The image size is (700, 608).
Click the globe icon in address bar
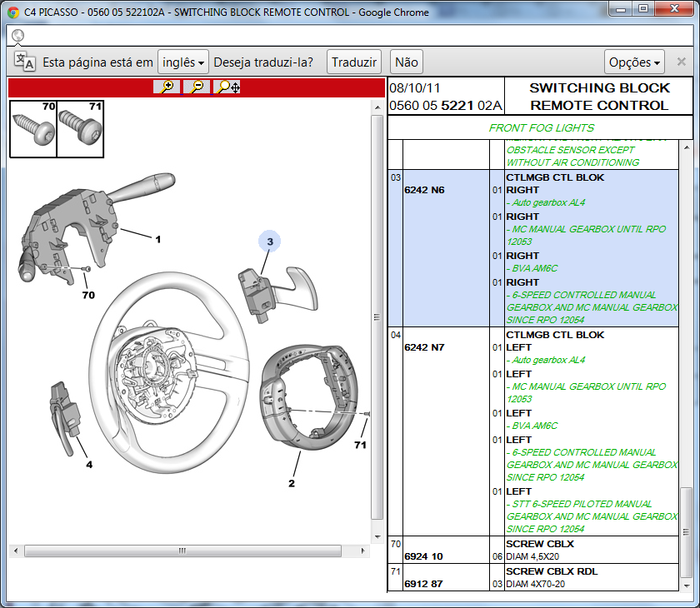tap(17, 35)
